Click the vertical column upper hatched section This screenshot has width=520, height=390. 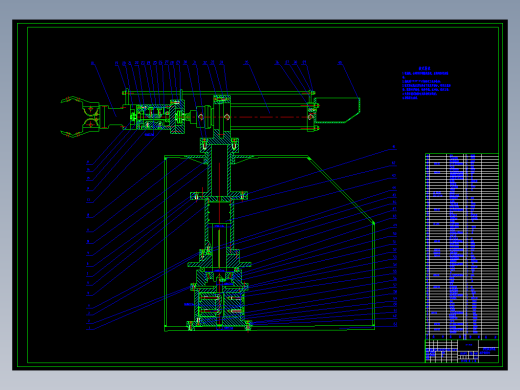pos(219,170)
